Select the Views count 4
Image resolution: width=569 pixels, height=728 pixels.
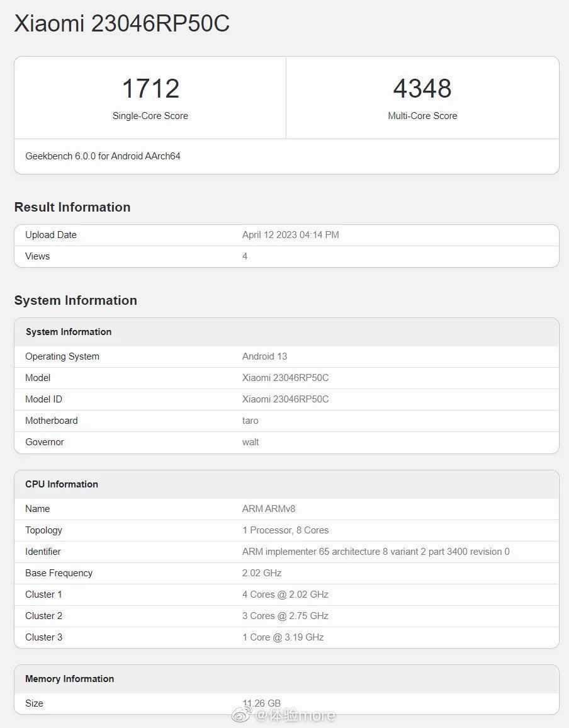click(245, 256)
